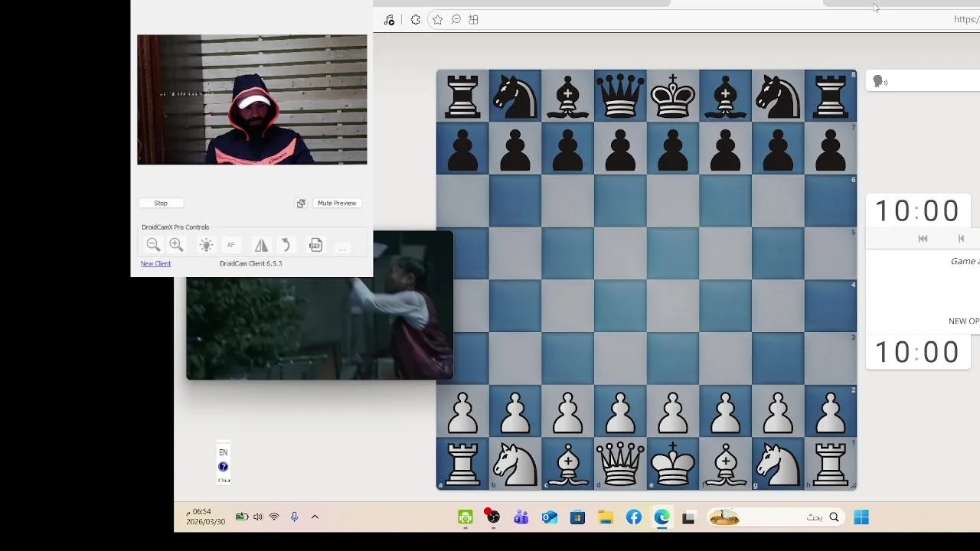The height and width of the screenshot is (551, 980).
Task: Switch input language via EN indicator
Action: 224,452
